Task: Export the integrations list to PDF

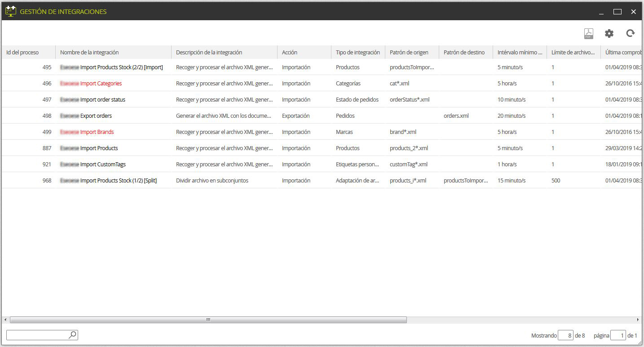Action: pos(588,34)
